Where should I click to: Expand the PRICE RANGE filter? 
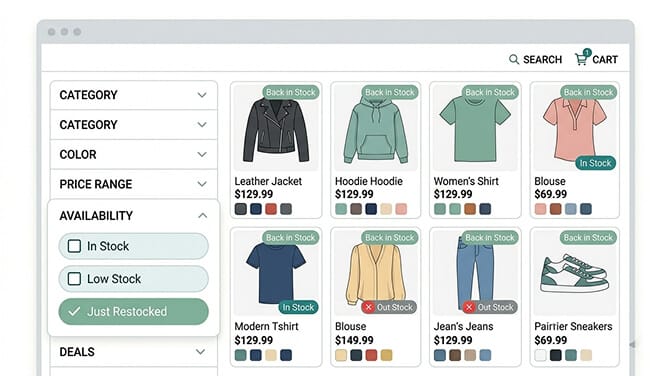click(x=134, y=184)
